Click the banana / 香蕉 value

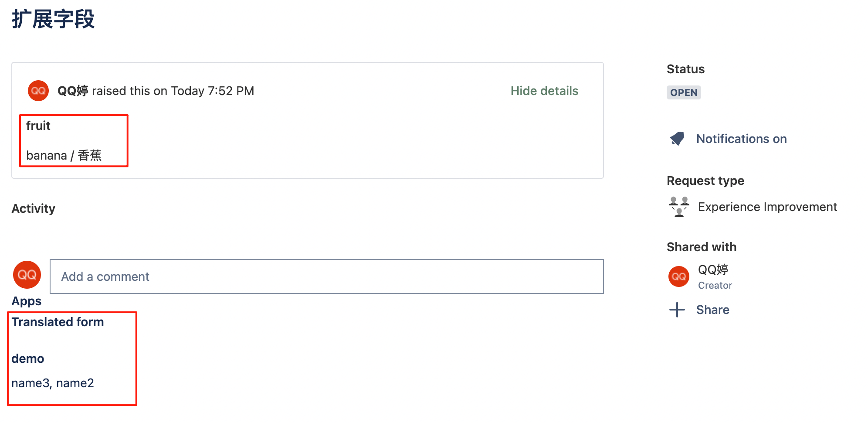64,155
